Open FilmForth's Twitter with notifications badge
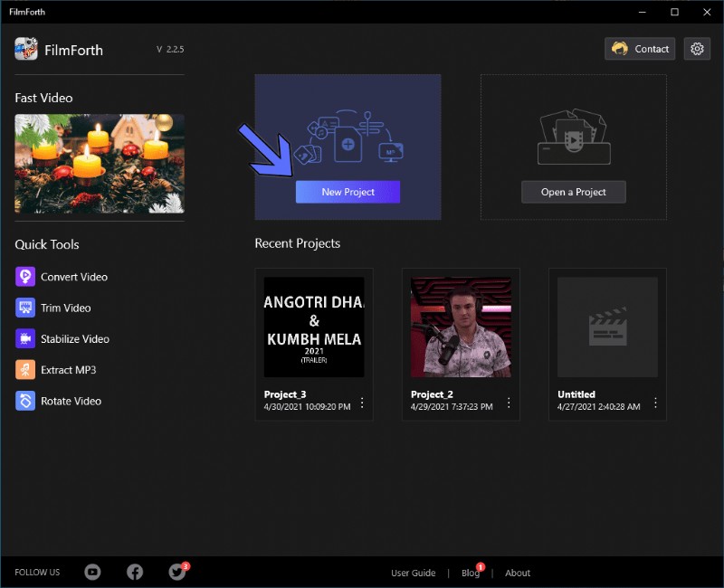Screen dimensions: 724x588 tap(176, 572)
